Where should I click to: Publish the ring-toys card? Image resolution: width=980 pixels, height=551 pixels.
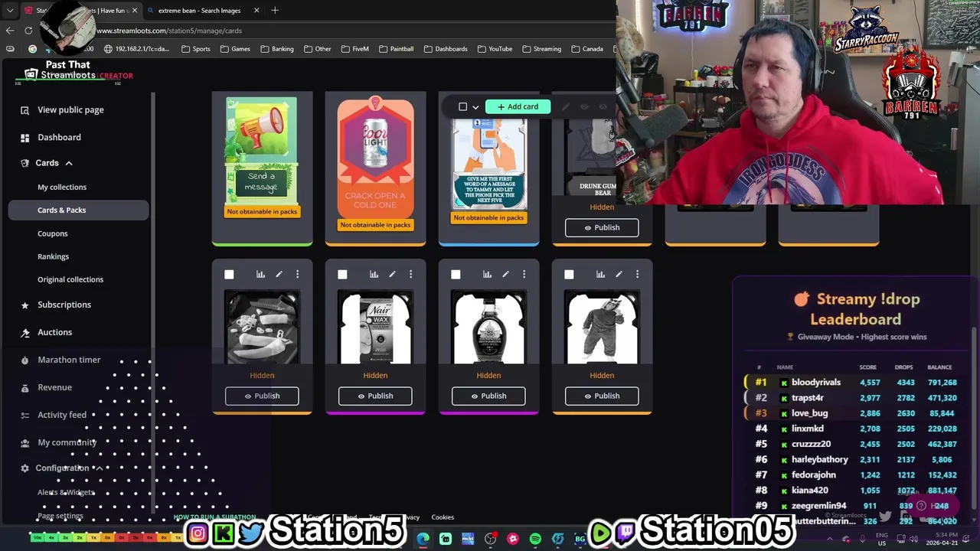[262, 396]
